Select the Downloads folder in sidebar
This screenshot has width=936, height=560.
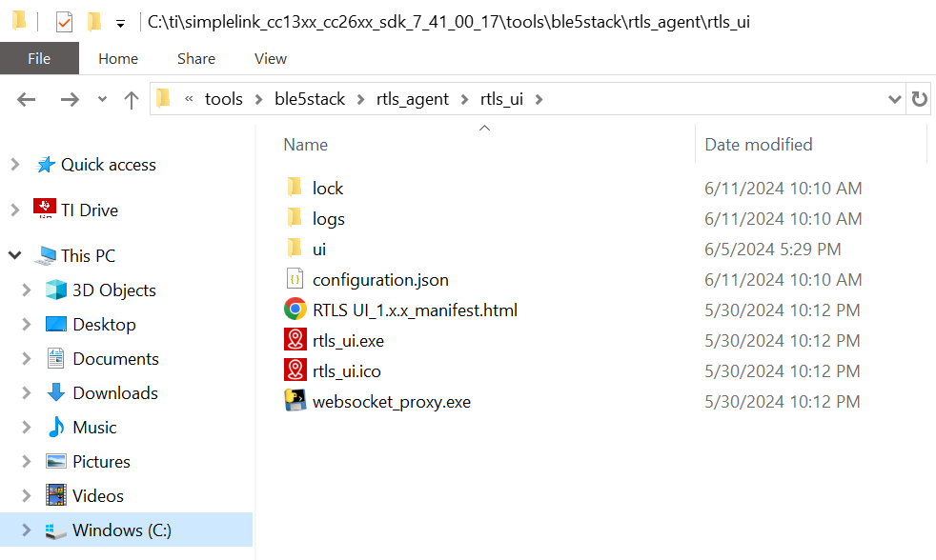(x=114, y=393)
